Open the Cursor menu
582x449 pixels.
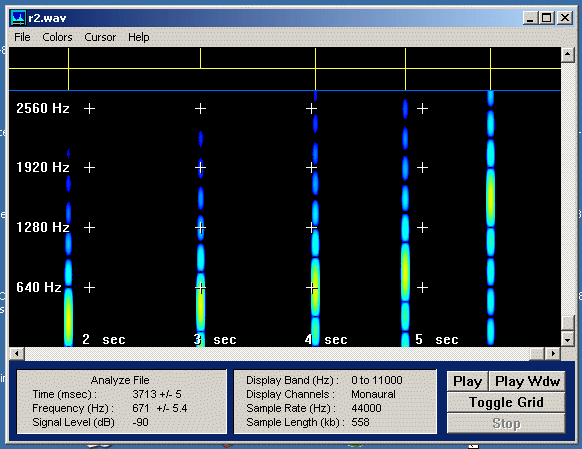pyautogui.click(x=100, y=37)
